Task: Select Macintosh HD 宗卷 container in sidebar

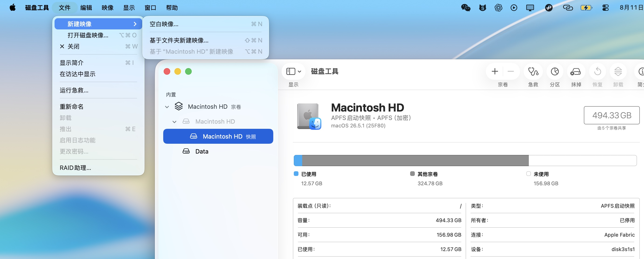Action: pyautogui.click(x=218, y=107)
